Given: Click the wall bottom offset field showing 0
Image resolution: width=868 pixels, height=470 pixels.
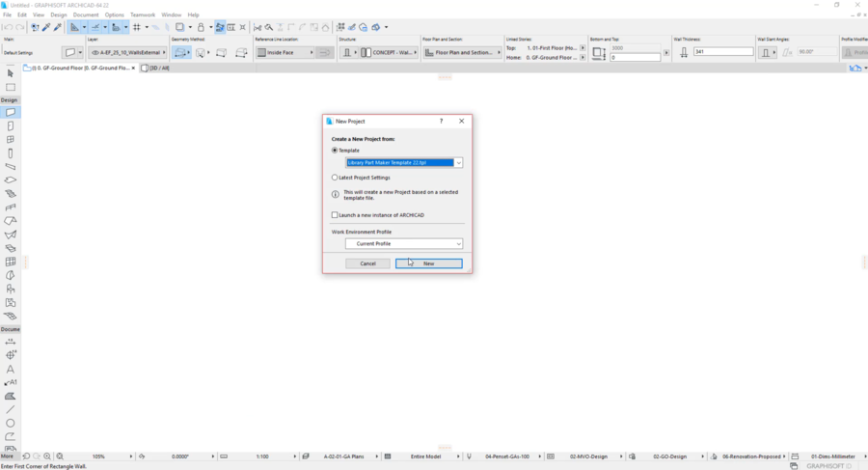Looking at the screenshot, I should click(x=635, y=58).
